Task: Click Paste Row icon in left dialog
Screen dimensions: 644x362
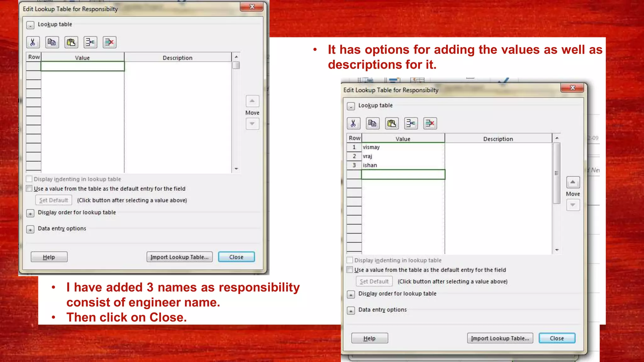Action: coord(71,42)
